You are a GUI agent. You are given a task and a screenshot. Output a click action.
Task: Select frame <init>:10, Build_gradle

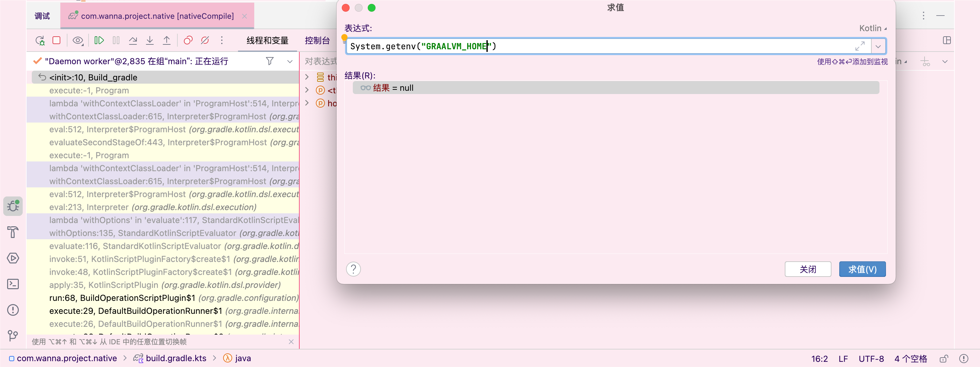[x=165, y=77]
